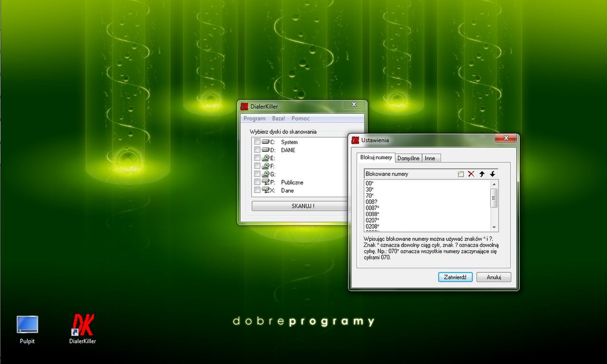The width and height of the screenshot is (607, 364).
Task: Tick the E: drive checkbox
Action: [x=257, y=158]
